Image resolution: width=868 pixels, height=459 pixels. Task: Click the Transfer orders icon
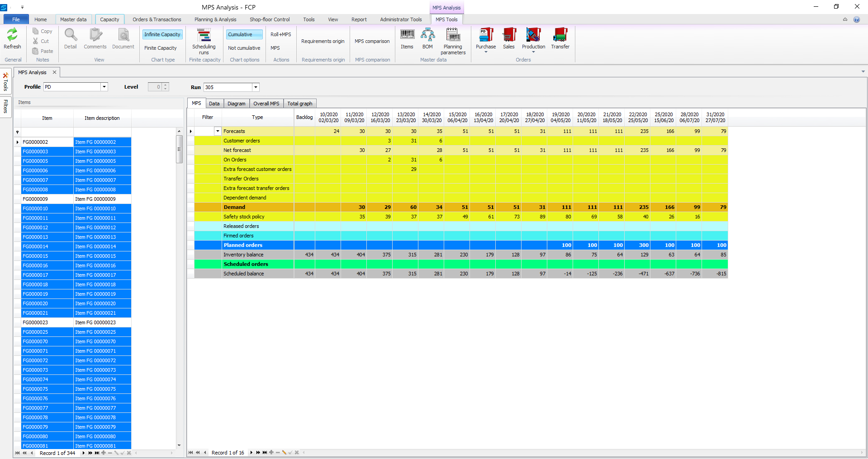click(560, 35)
